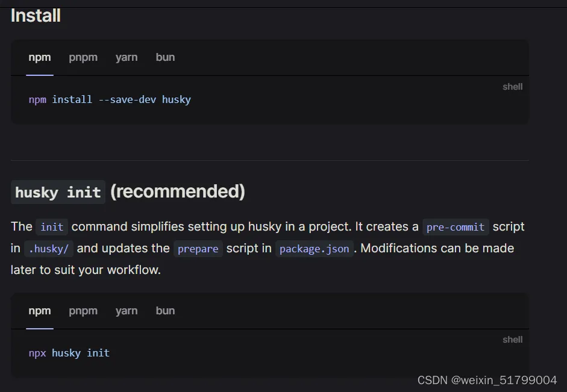Click the Install heading
The image size is (567, 392).
[x=36, y=16]
